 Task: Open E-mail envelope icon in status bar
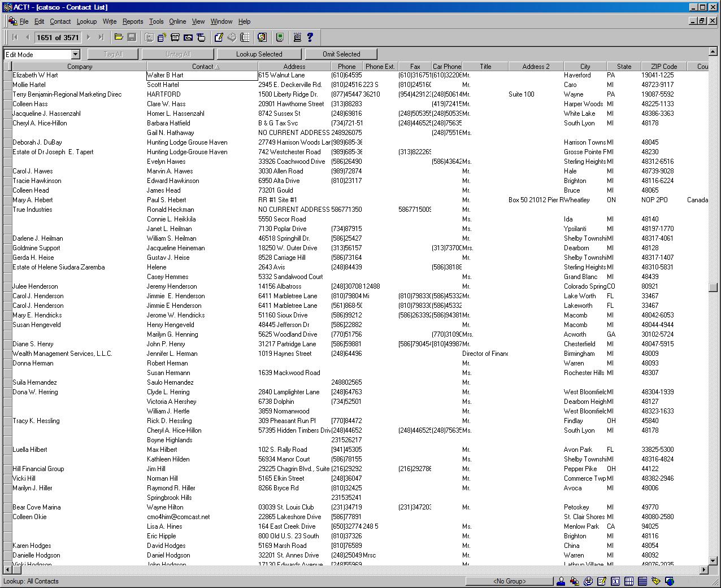click(x=656, y=581)
